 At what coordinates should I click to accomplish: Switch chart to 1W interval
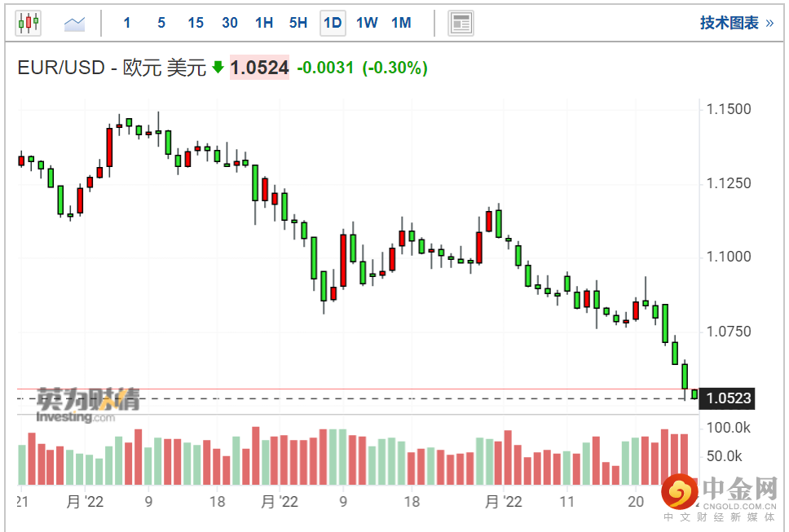(367, 23)
